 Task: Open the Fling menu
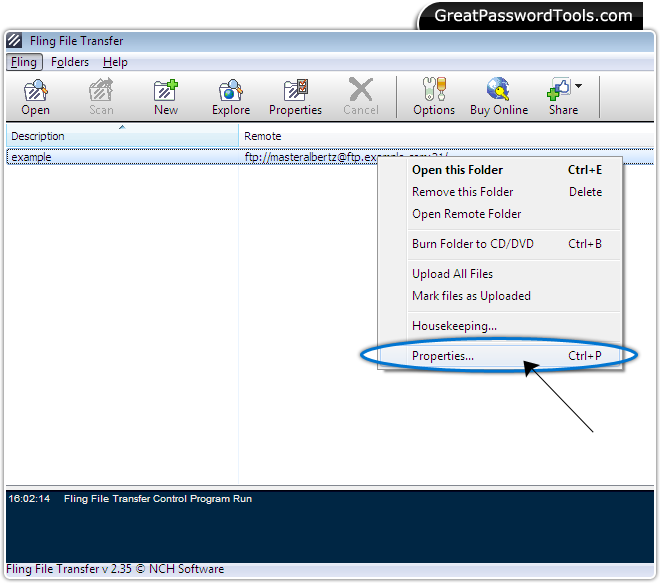pos(24,62)
